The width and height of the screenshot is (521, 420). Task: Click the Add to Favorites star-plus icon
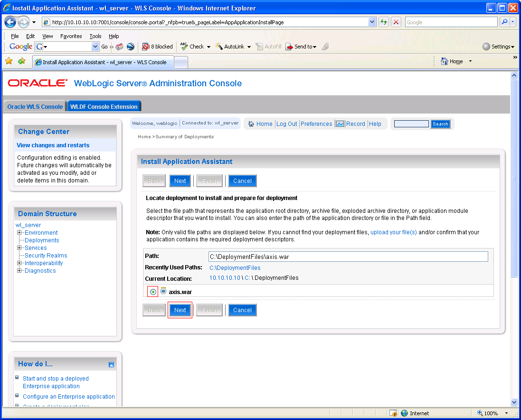[x=21, y=61]
